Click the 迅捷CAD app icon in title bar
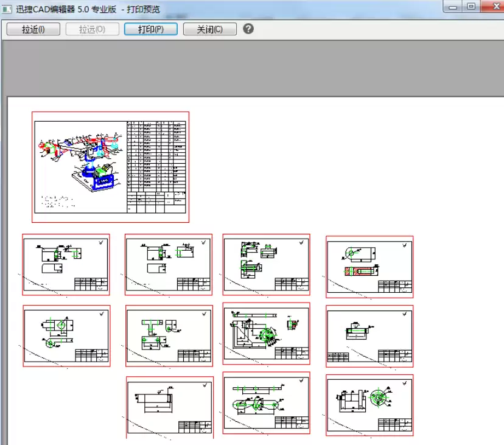Viewport: 504px width, 445px height. [x=7, y=10]
